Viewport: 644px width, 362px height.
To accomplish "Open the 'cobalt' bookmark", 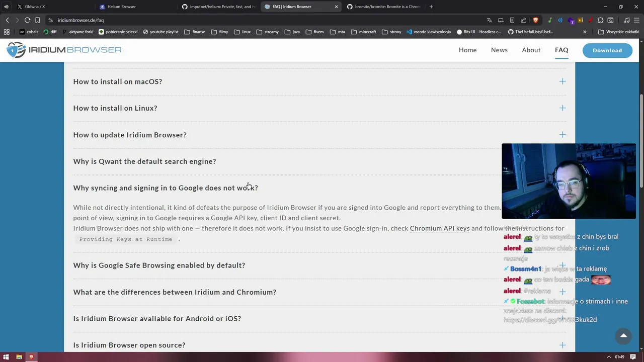I will 28,32.
